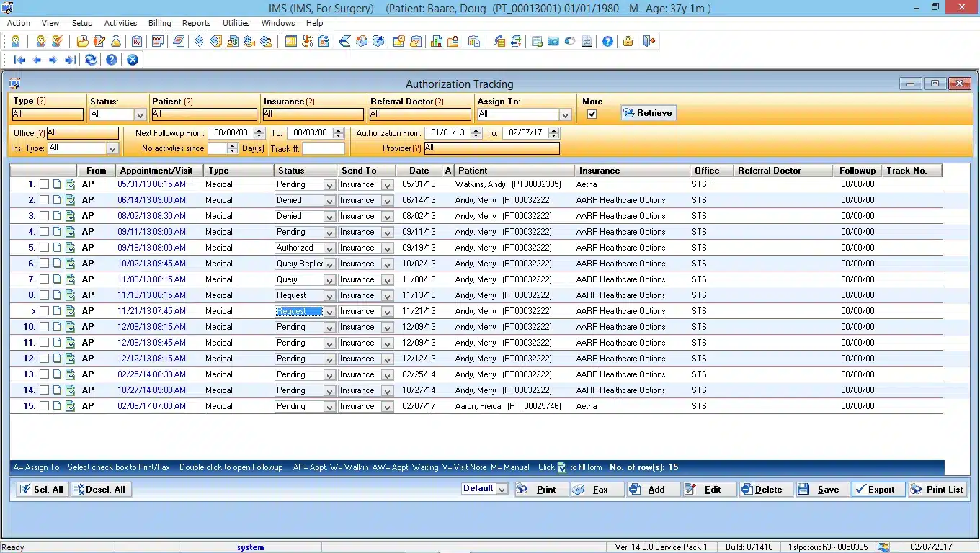Expand Status dropdown for row 5 Authorized
The image size is (980, 553).
(329, 248)
